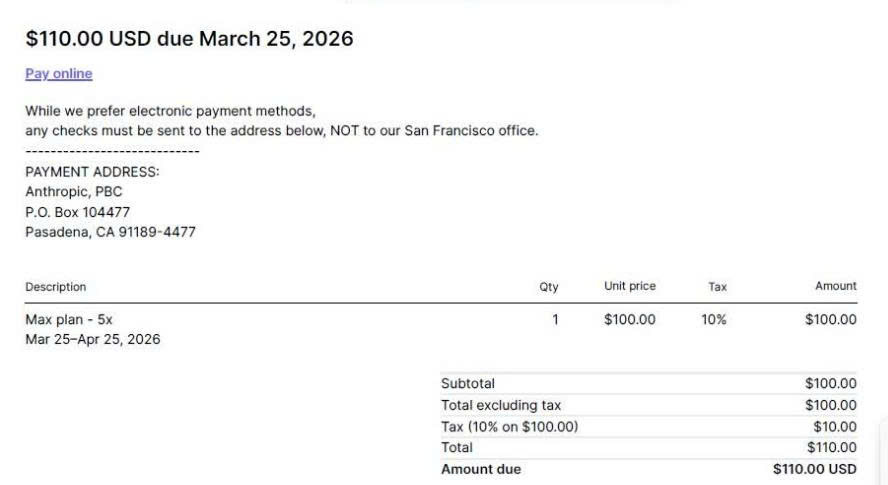This screenshot has height=485, width=888.
Task: Click the $100.00 unit price value
Action: (630, 320)
